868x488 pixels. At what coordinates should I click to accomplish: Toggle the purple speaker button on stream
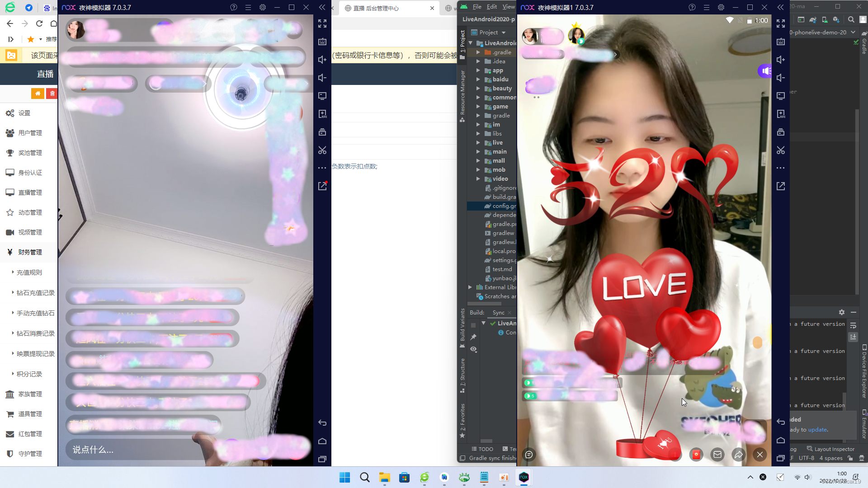[x=765, y=71]
